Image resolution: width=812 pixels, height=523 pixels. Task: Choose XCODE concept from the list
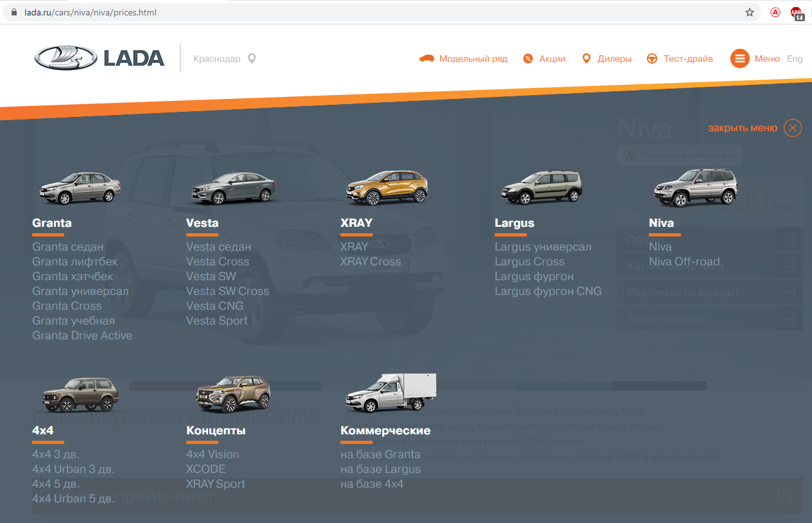click(206, 469)
